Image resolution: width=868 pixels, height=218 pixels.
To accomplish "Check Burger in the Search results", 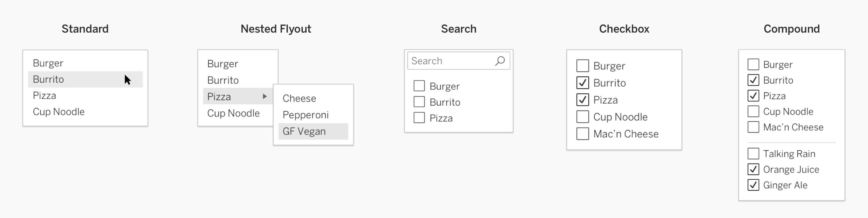I will [419, 86].
